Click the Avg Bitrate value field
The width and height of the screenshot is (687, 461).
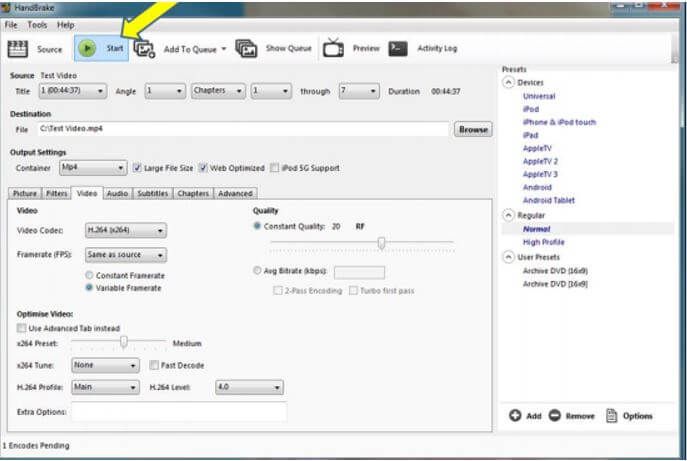point(359,272)
